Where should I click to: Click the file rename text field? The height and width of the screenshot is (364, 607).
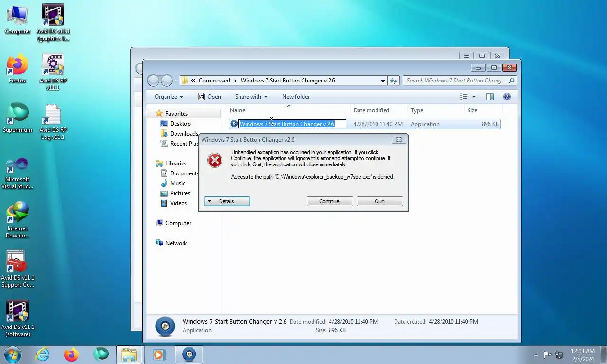tap(292, 124)
